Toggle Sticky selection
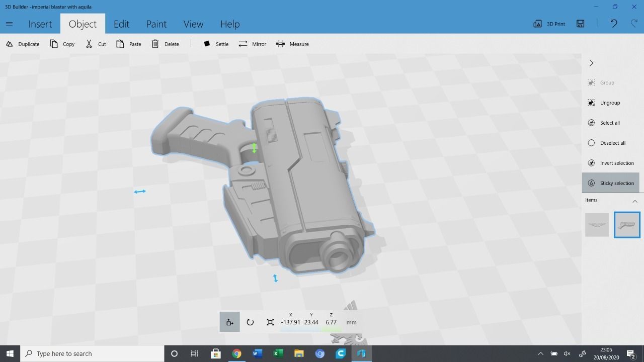Viewport: 644px width, 362px height. click(611, 183)
